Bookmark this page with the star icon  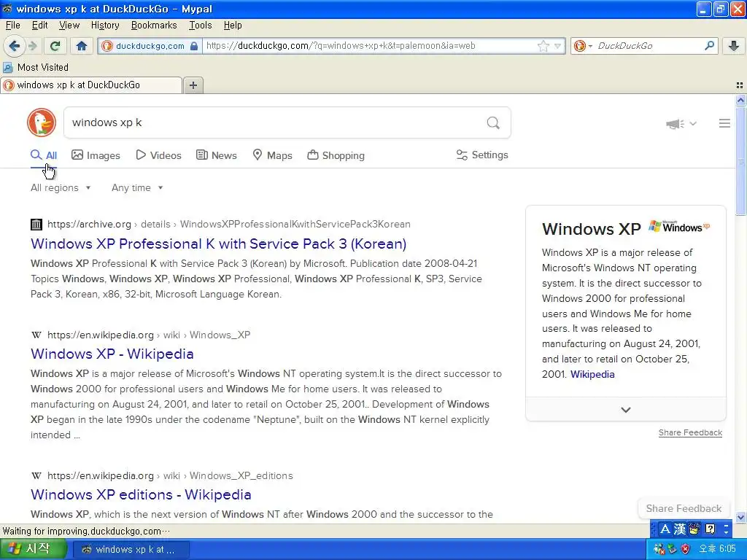[543, 46]
